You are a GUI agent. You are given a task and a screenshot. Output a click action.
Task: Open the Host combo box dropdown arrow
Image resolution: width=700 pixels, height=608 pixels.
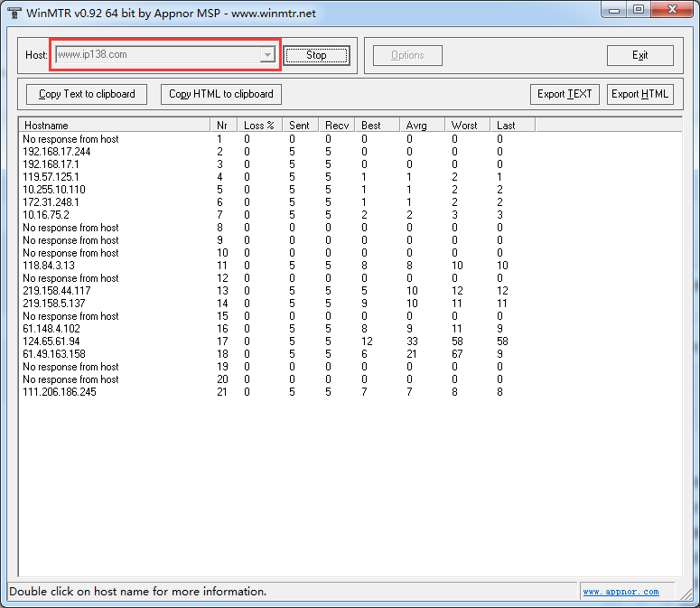pos(267,55)
